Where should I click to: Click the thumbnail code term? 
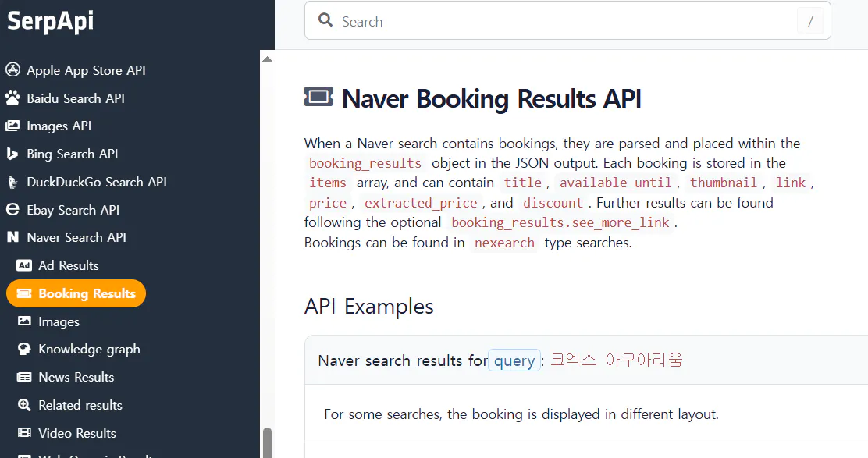(723, 183)
